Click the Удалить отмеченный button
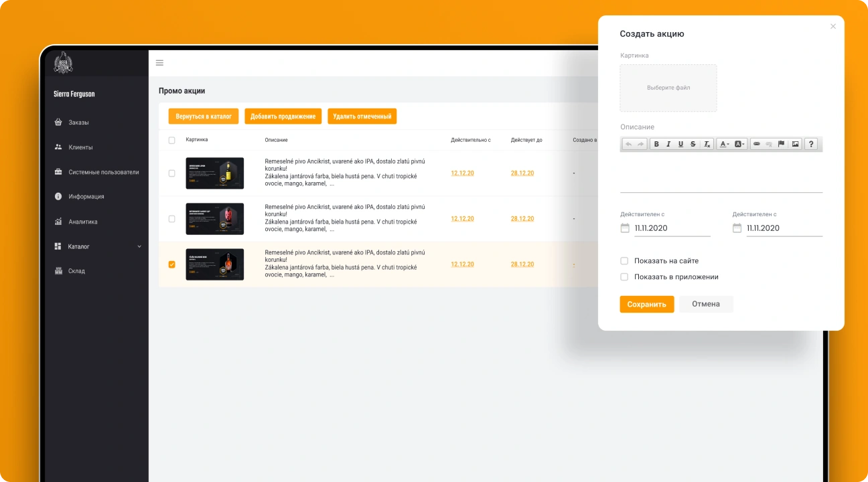 click(362, 116)
